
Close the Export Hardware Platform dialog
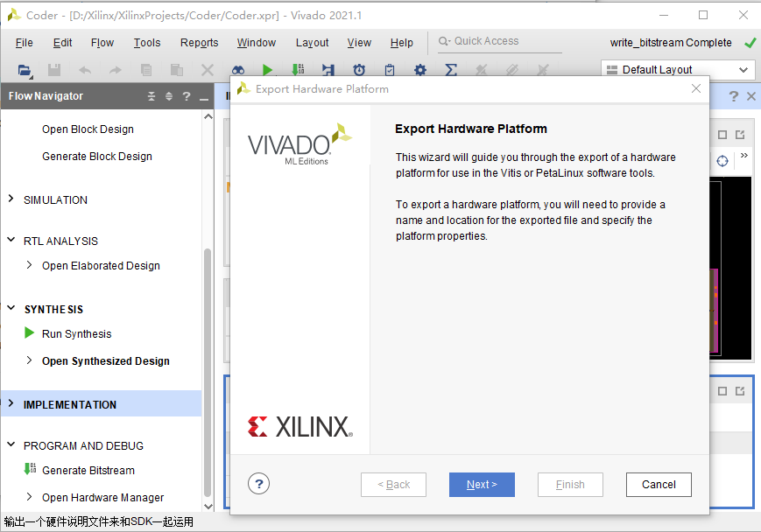click(696, 88)
